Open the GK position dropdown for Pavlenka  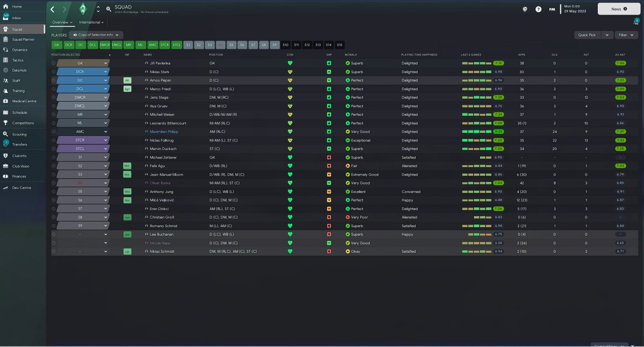(x=83, y=63)
